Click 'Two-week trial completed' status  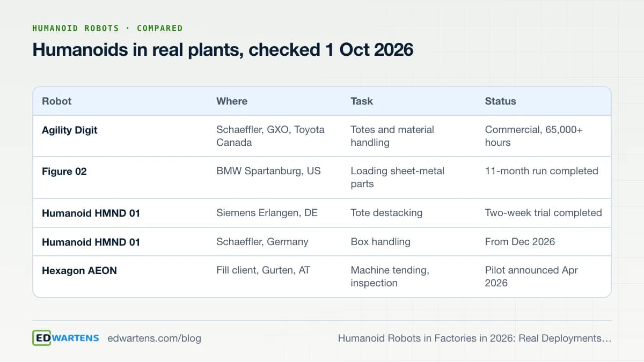click(x=544, y=213)
